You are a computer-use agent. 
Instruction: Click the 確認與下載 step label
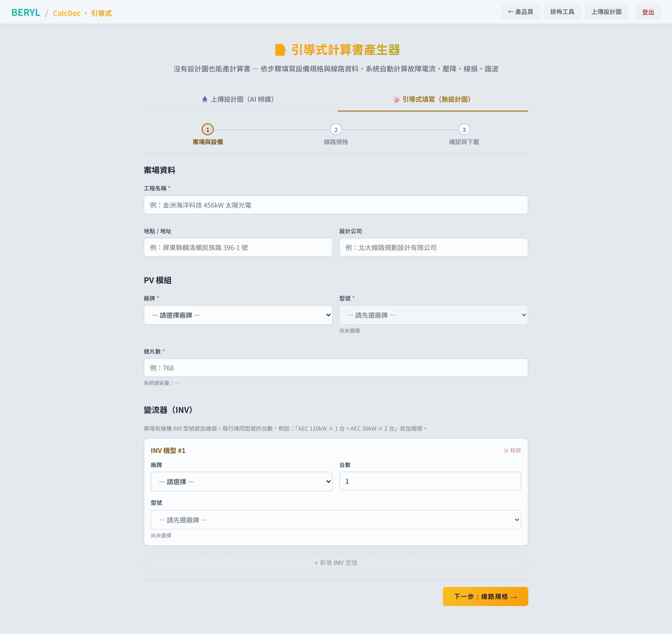(464, 142)
